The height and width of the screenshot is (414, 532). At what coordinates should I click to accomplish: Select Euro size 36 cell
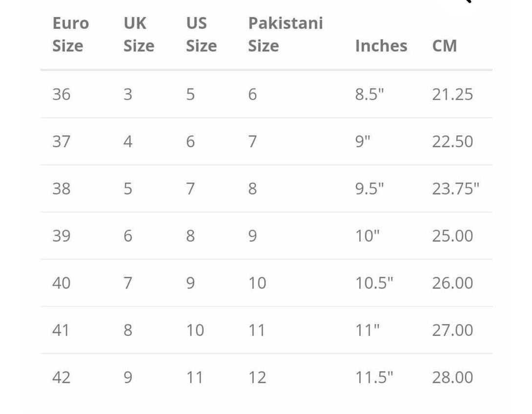(61, 94)
